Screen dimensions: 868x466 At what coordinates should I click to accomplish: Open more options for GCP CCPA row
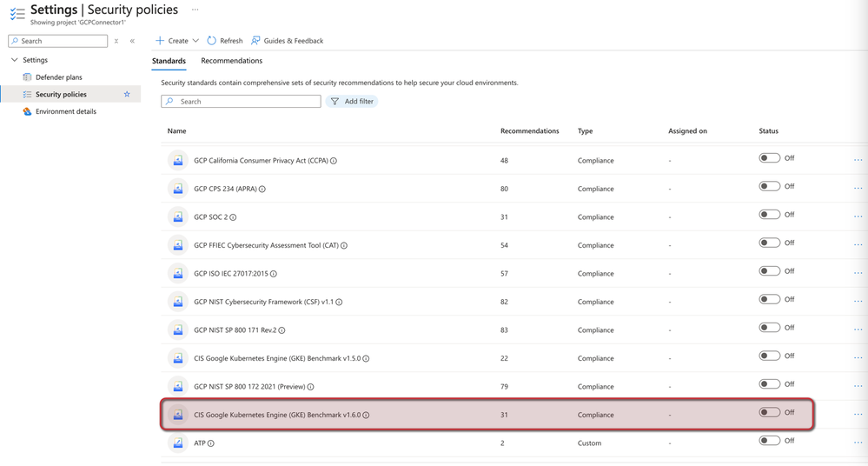[x=858, y=160]
